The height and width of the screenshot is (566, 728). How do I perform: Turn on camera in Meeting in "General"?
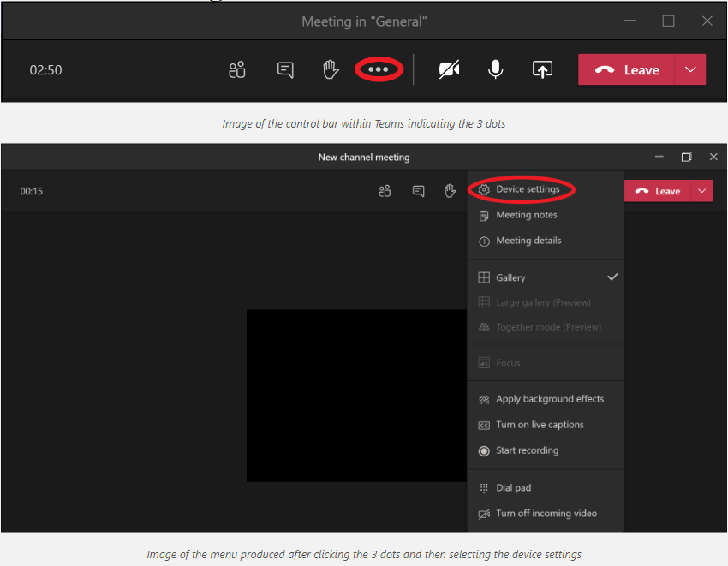449,69
